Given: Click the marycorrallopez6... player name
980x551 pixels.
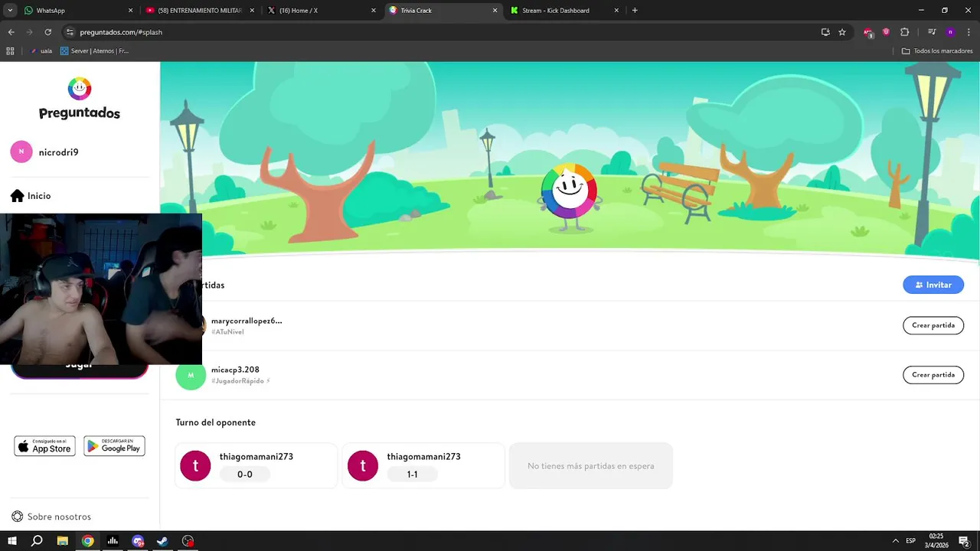Looking at the screenshot, I should (247, 321).
